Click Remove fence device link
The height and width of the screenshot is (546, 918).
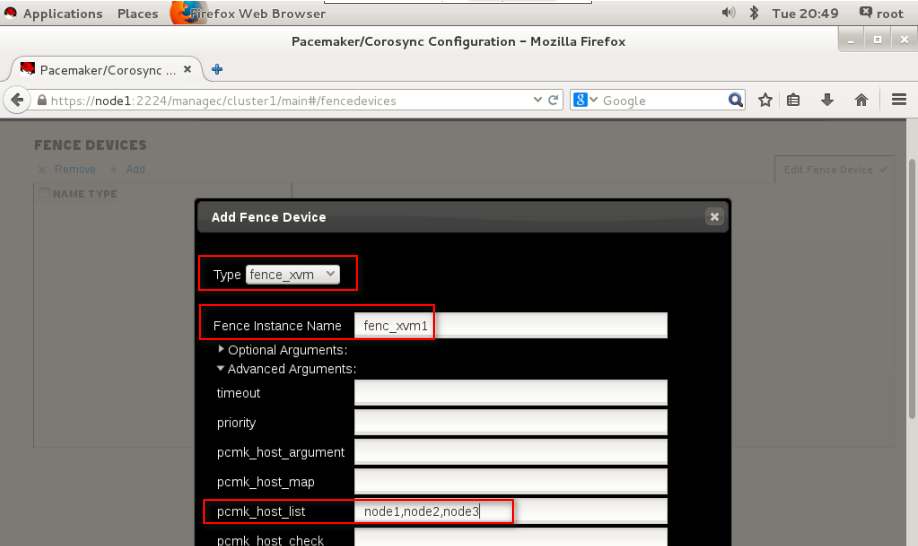[74, 169]
